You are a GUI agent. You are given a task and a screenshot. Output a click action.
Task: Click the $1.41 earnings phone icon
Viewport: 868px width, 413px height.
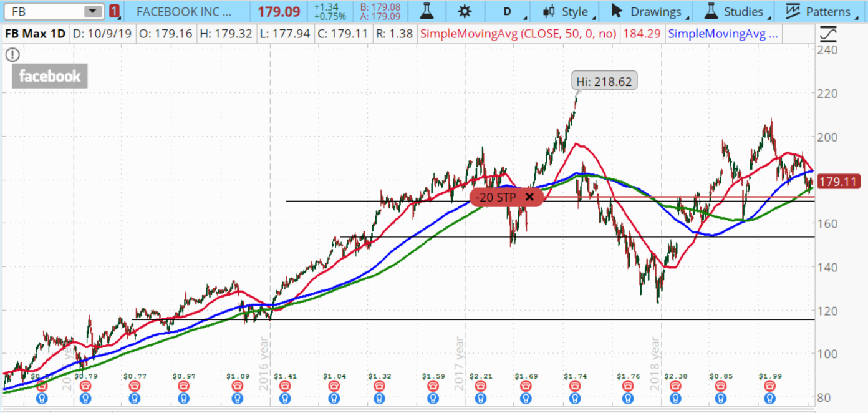[286, 386]
